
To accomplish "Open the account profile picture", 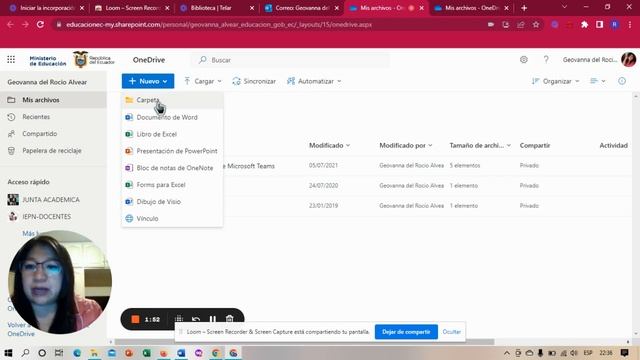I will 629,60.
